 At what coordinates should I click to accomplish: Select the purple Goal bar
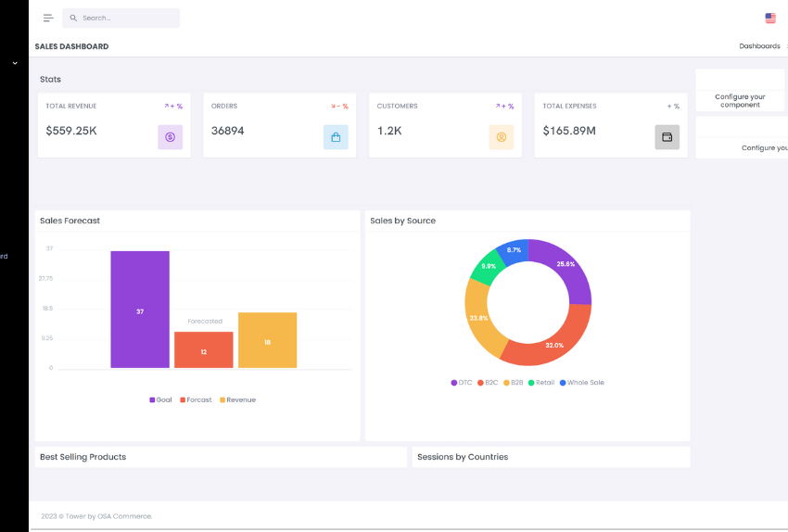coord(140,310)
